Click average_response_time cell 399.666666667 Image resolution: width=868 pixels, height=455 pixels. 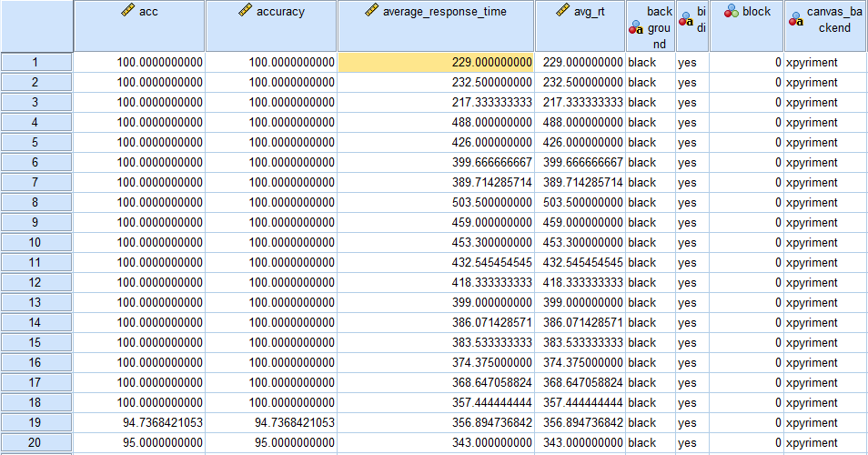click(x=436, y=162)
